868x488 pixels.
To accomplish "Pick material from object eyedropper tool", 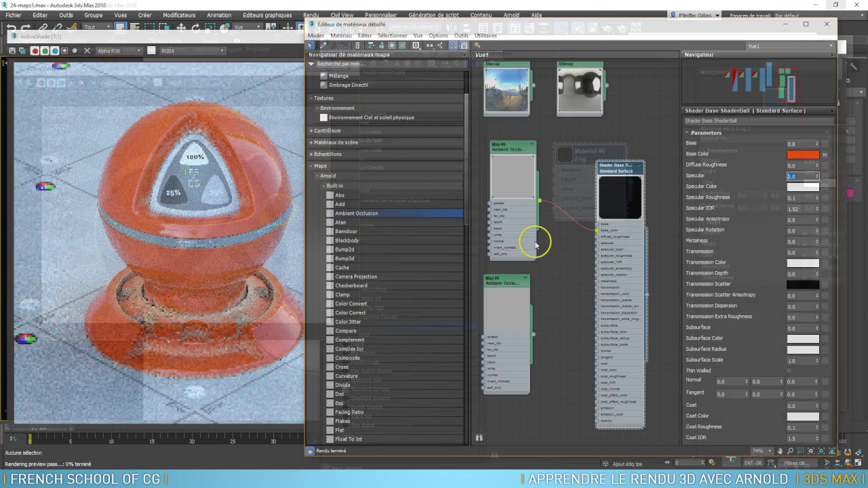I will click(x=323, y=45).
